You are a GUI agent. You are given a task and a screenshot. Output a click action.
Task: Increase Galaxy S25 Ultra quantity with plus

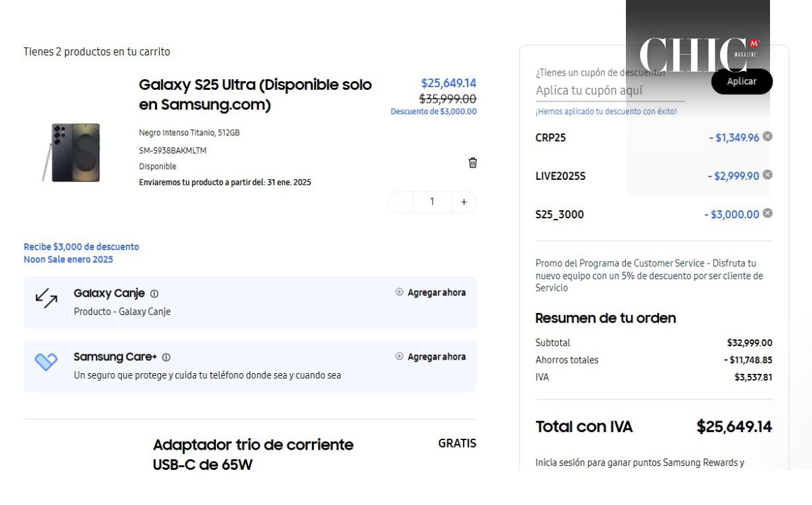click(464, 202)
